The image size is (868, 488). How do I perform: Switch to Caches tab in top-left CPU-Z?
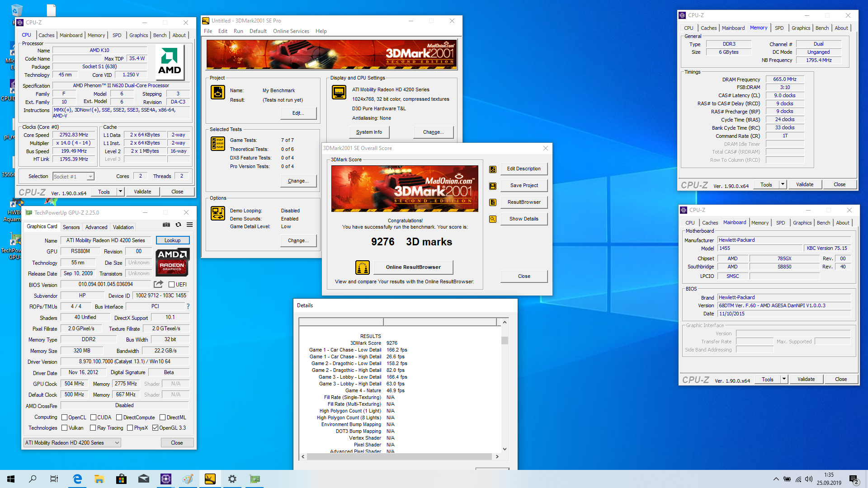46,35
